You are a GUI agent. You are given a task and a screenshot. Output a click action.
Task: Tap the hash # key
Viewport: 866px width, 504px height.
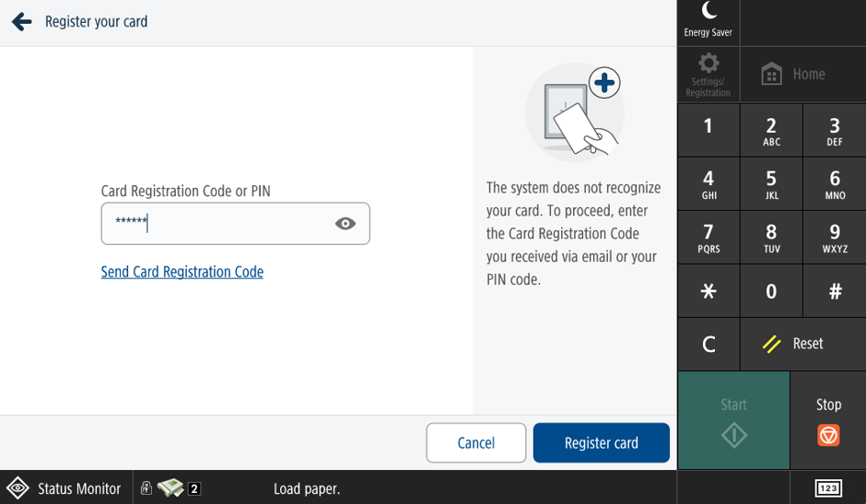coord(835,291)
